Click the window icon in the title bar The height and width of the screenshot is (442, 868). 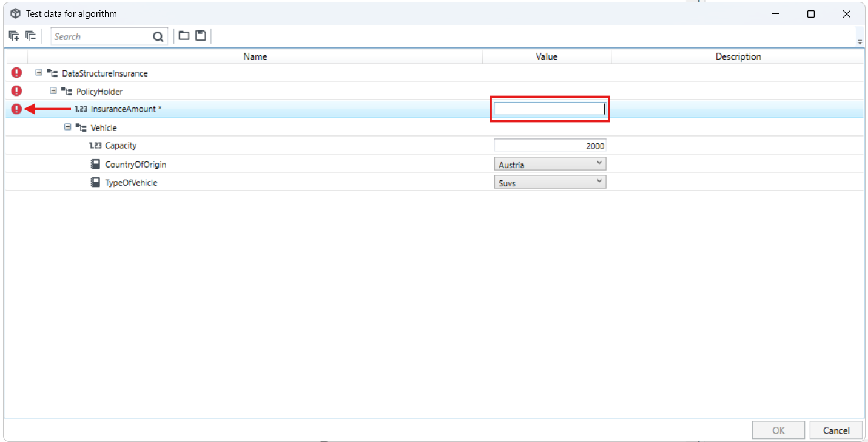pos(16,13)
